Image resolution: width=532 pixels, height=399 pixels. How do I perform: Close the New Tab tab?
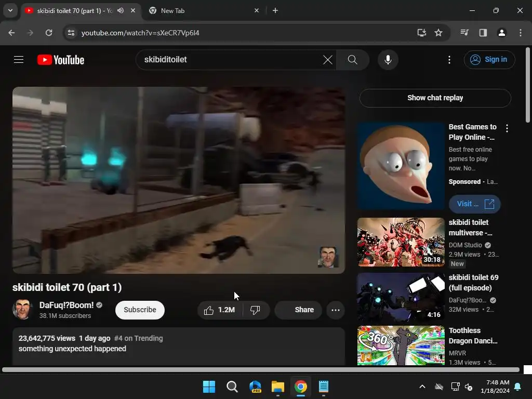click(x=257, y=10)
